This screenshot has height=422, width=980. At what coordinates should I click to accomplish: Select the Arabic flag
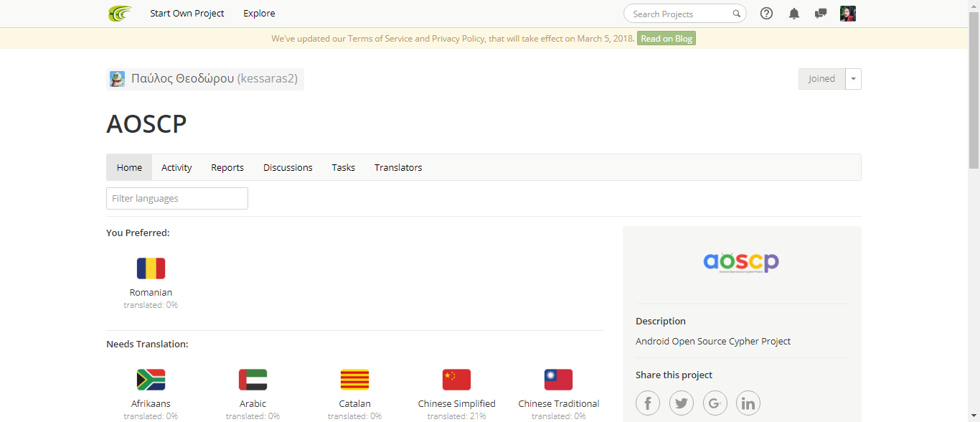point(253,380)
